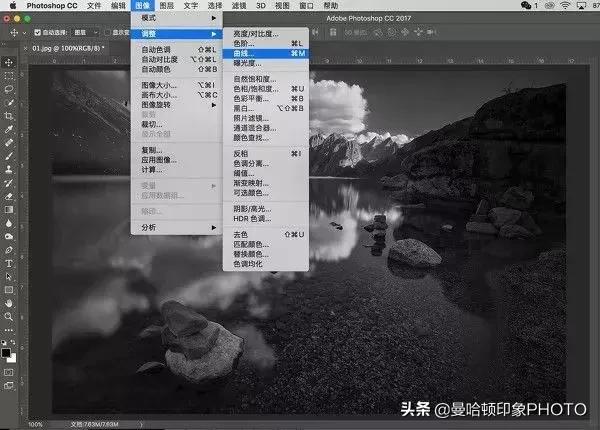
Task: Open WeChat status icon in menu bar
Action: [526, 5]
